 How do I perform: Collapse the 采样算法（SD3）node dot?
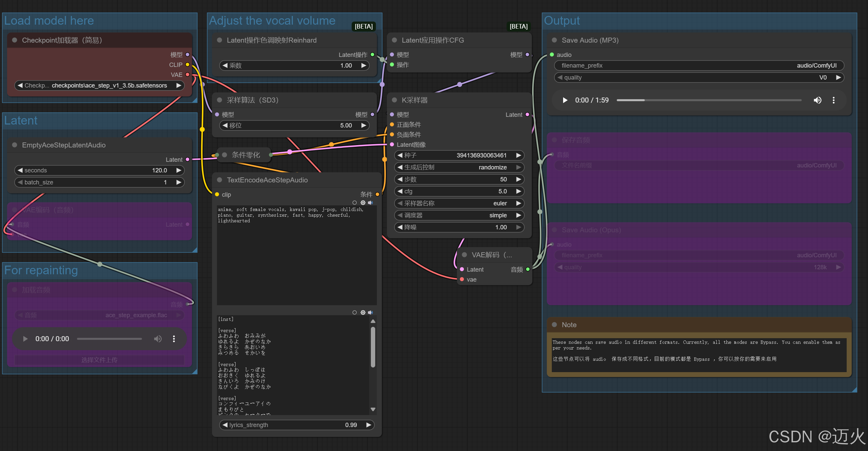coord(219,100)
